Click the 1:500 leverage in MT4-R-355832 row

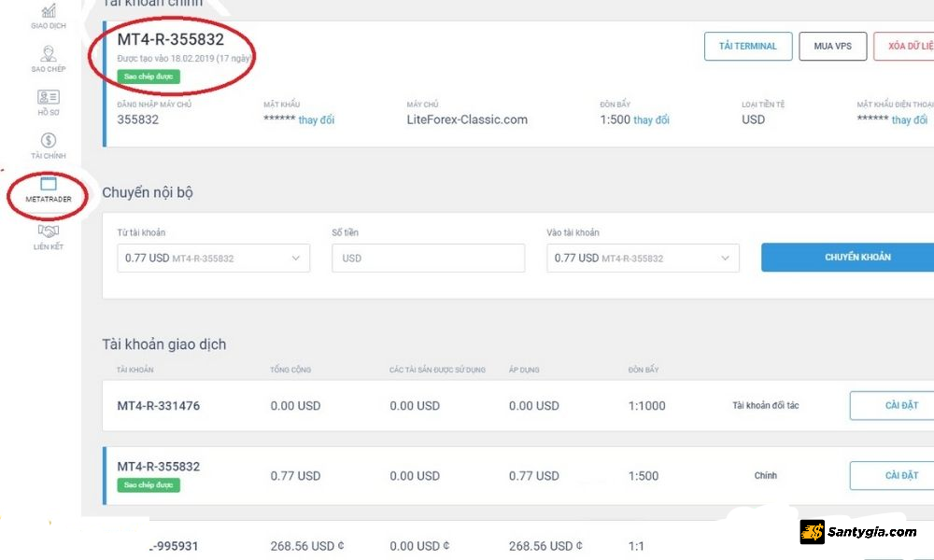coord(644,476)
